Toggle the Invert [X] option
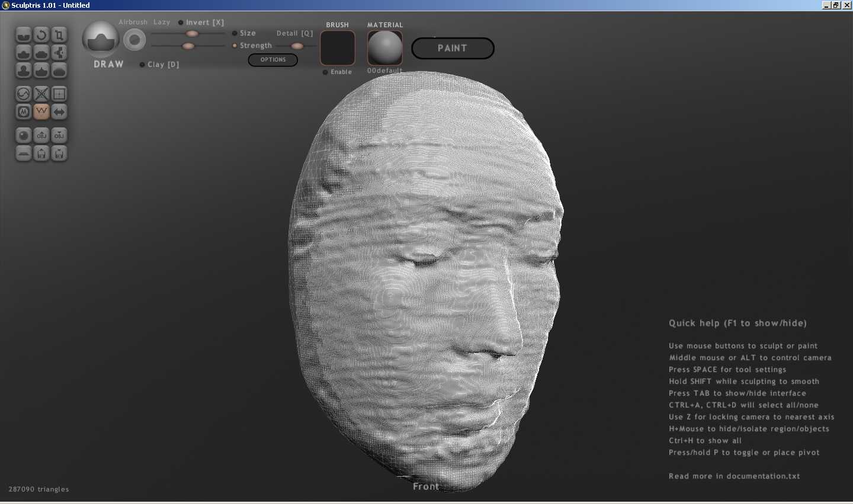This screenshot has height=504, width=853. (x=181, y=23)
